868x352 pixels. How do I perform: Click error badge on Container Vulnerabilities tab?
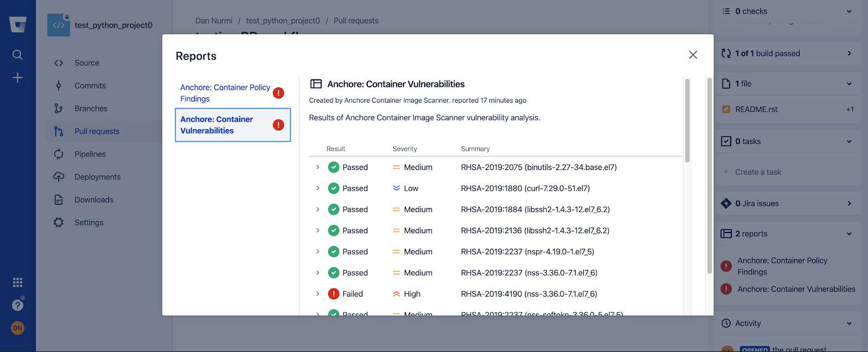tap(278, 125)
